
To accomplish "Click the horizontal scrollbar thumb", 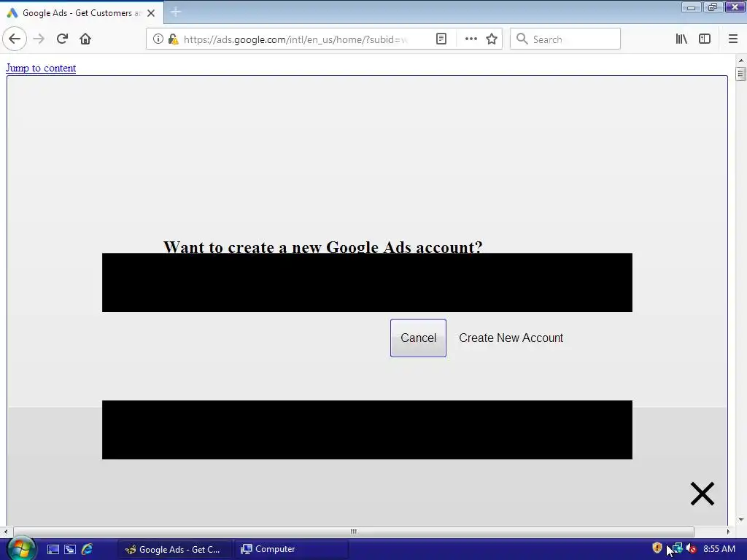I will coord(354,532).
